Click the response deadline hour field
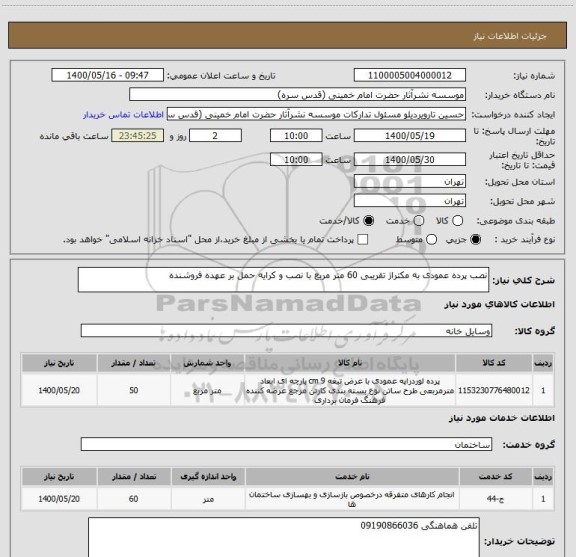This screenshot has width=576, height=557. point(296,136)
